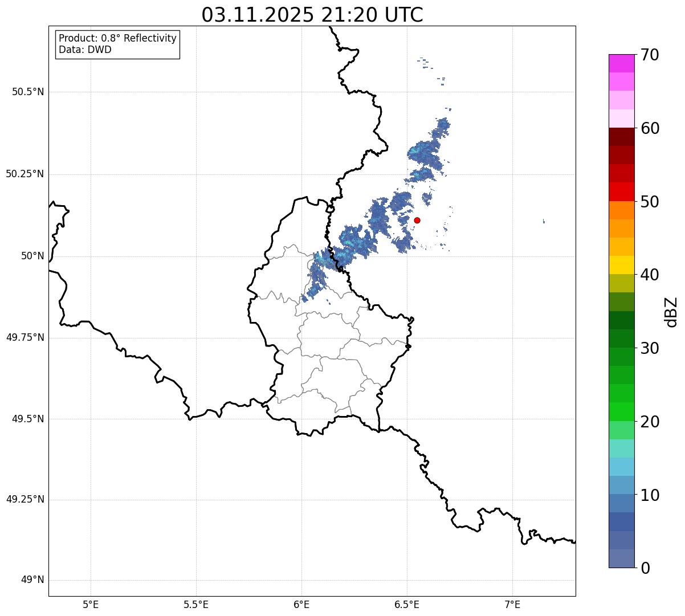Select the 50.25°N latitude label

click(x=25, y=174)
